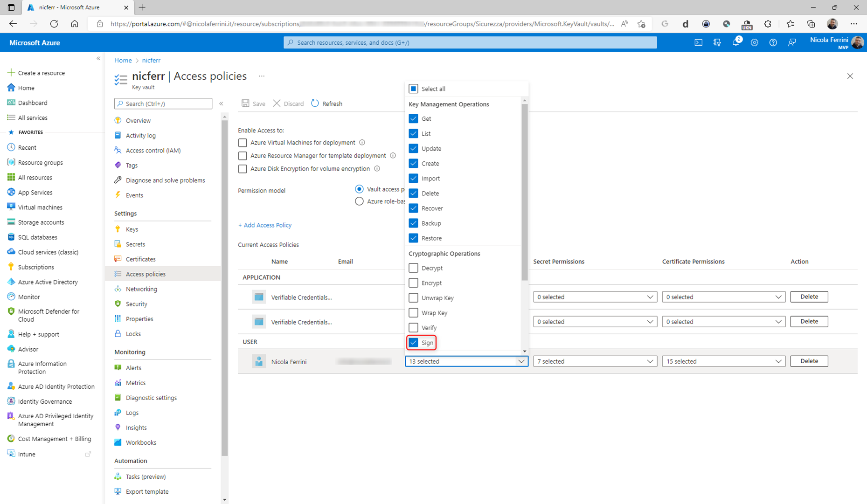Toggle the Select all checkbox

coord(413,89)
